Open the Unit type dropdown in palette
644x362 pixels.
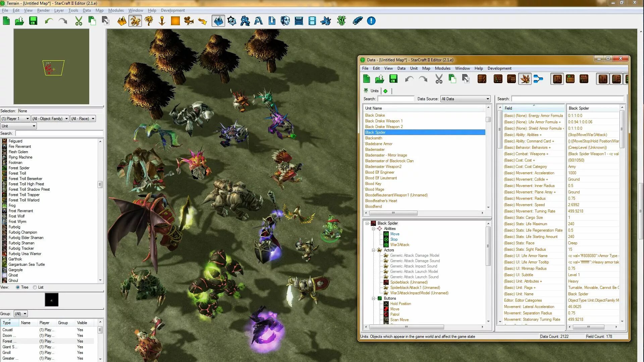click(x=18, y=126)
